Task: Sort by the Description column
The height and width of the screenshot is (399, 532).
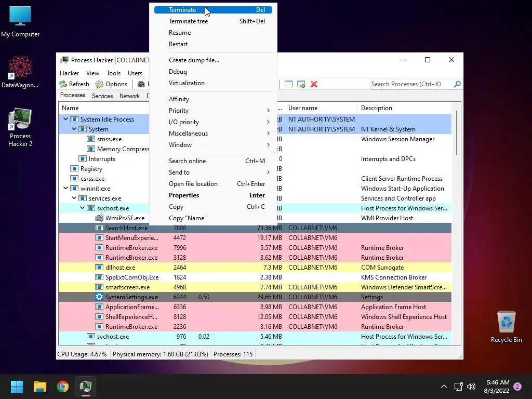Action: (x=404, y=108)
